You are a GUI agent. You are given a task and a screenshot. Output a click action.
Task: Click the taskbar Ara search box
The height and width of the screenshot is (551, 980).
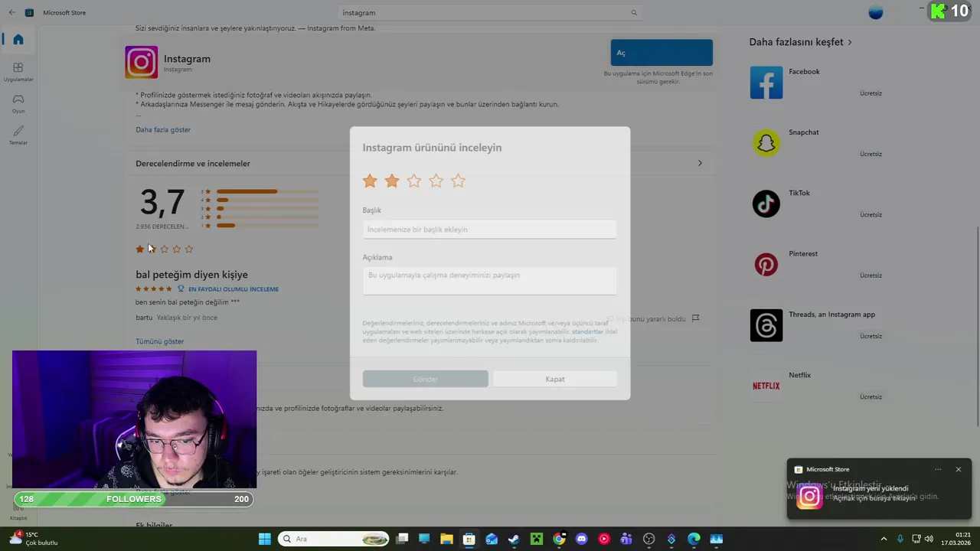pyautogui.click(x=335, y=539)
